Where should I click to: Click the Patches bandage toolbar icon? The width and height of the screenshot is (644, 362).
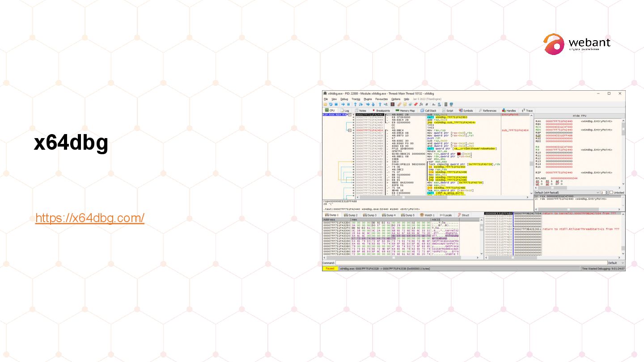pyautogui.click(x=399, y=104)
